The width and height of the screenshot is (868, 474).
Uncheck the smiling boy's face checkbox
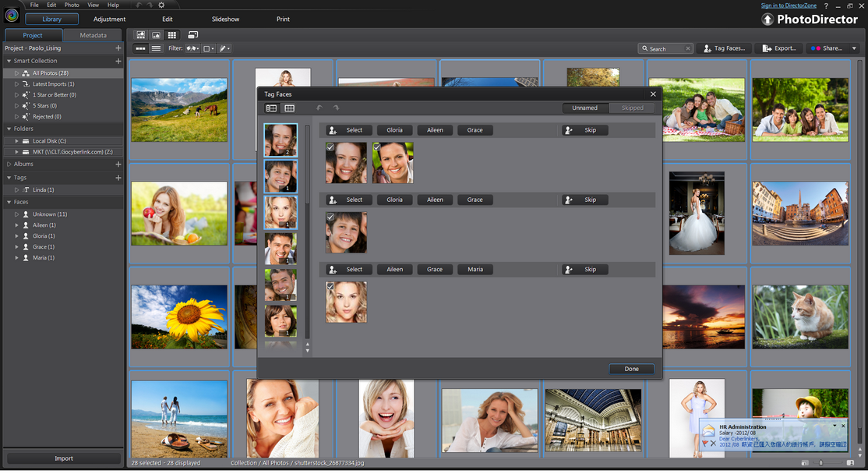pyautogui.click(x=330, y=217)
